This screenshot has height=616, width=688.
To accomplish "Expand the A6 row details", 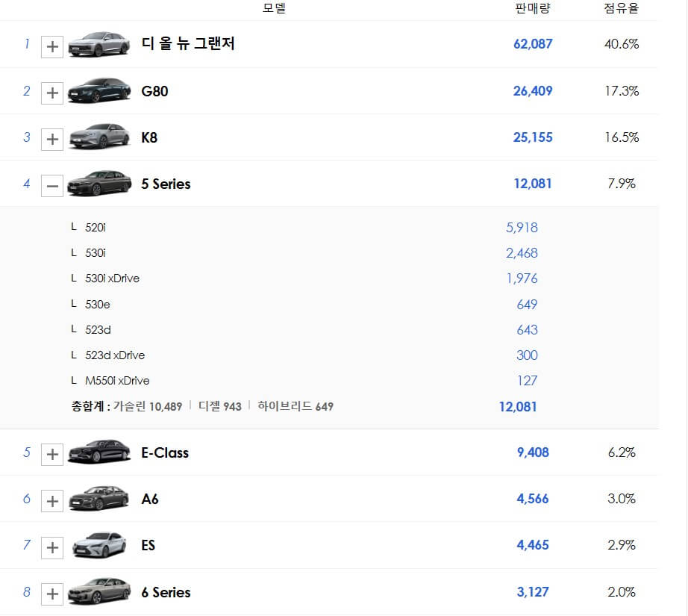I will click(51, 500).
